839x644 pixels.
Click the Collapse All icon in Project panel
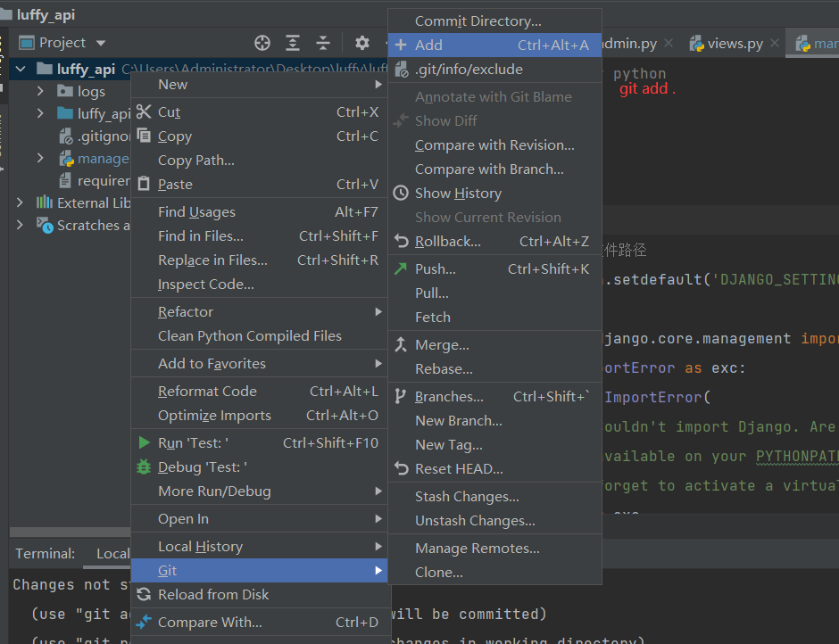(x=323, y=43)
